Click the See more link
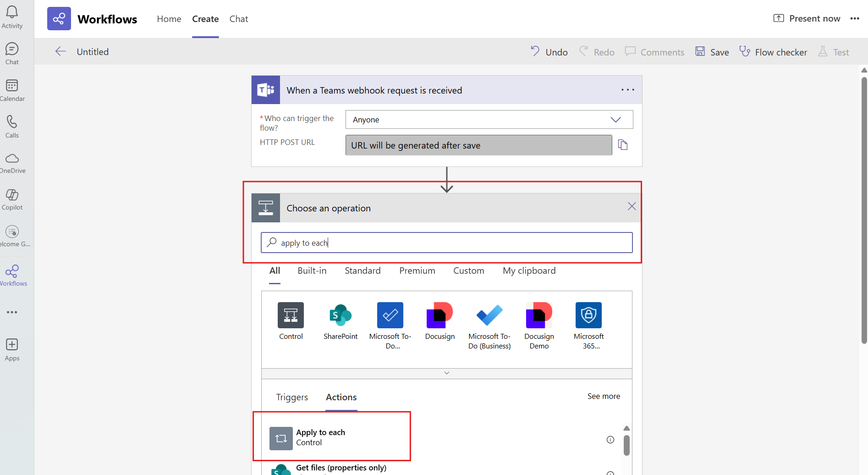868x475 pixels. tap(604, 396)
